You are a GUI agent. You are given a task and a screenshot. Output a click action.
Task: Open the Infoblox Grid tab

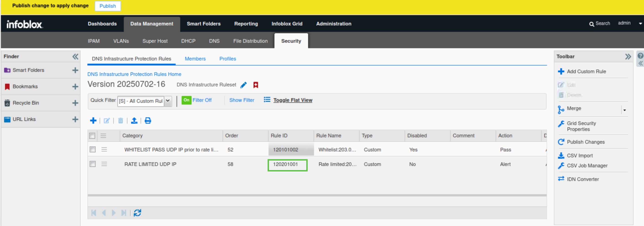tap(287, 24)
